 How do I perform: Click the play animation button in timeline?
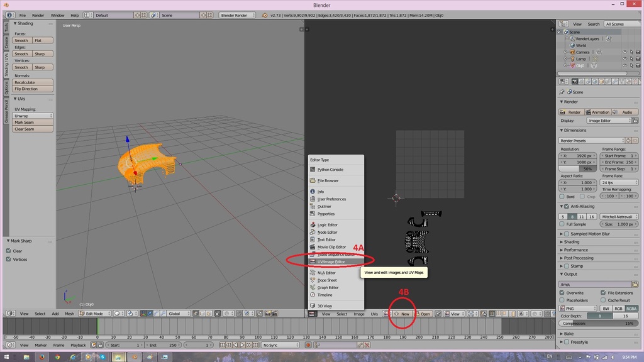243,345
